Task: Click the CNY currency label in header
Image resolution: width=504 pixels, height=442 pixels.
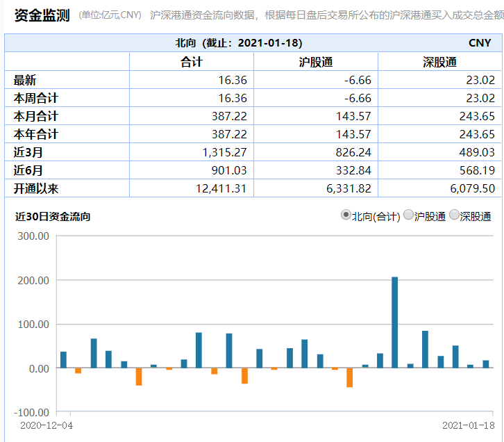Action: pyautogui.click(x=479, y=43)
